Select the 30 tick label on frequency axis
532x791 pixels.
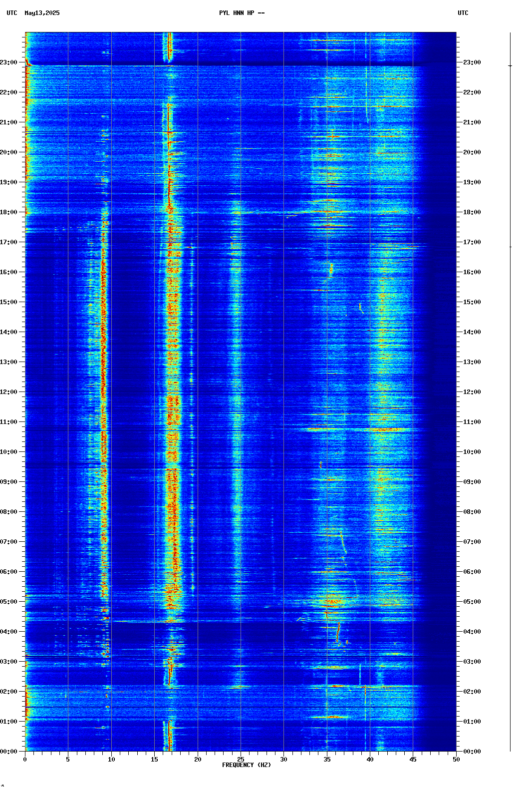click(x=283, y=760)
